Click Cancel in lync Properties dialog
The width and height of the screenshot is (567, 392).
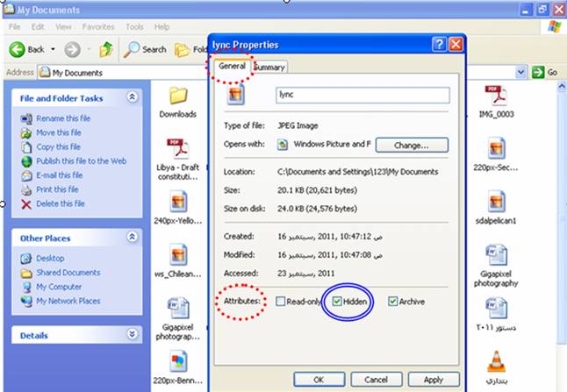pyautogui.click(x=376, y=380)
